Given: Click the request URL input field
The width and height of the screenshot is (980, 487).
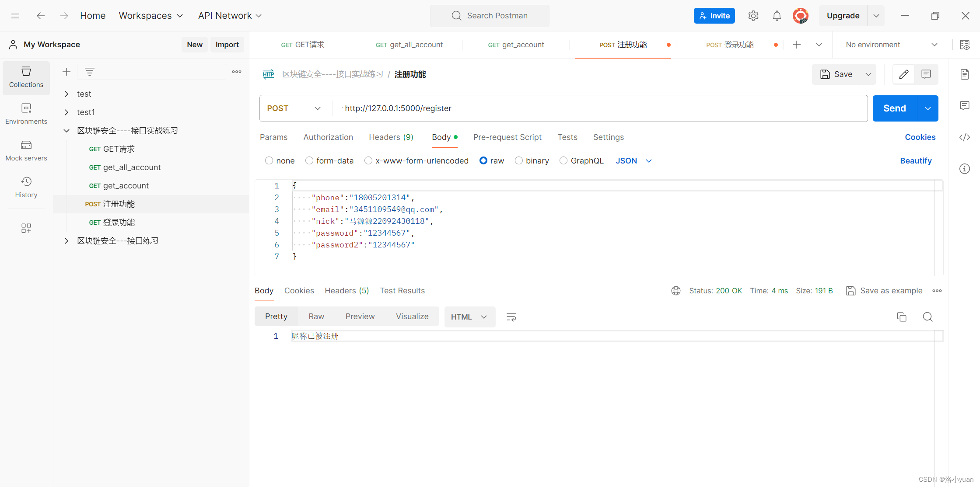Looking at the screenshot, I should (x=600, y=108).
